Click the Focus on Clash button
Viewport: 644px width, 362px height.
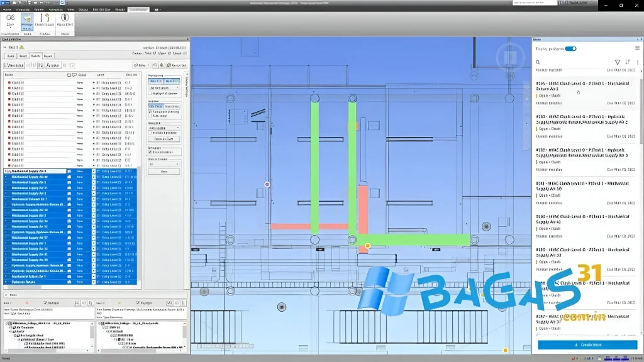pyautogui.click(x=164, y=139)
